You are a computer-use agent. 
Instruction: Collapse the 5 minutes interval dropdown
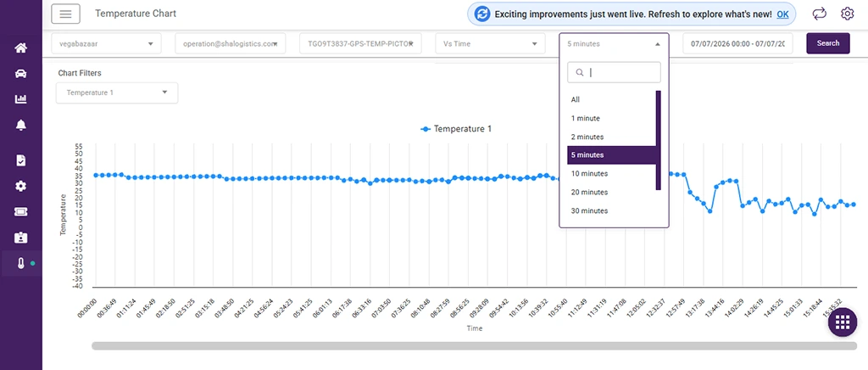(x=614, y=44)
